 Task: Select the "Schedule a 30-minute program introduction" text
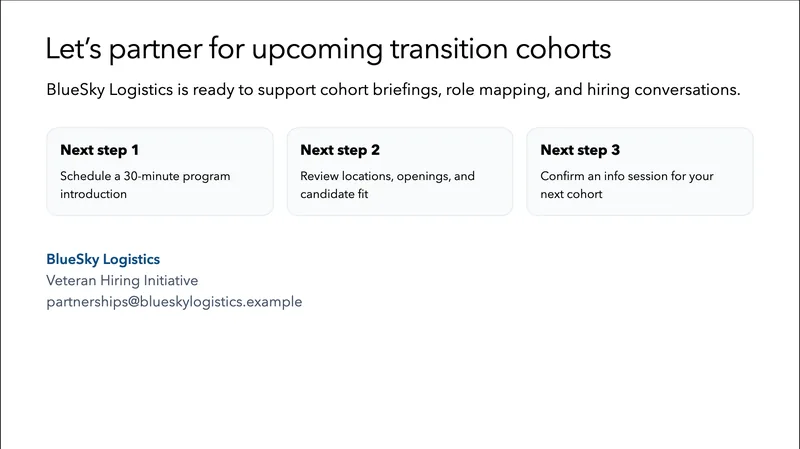tap(145, 185)
